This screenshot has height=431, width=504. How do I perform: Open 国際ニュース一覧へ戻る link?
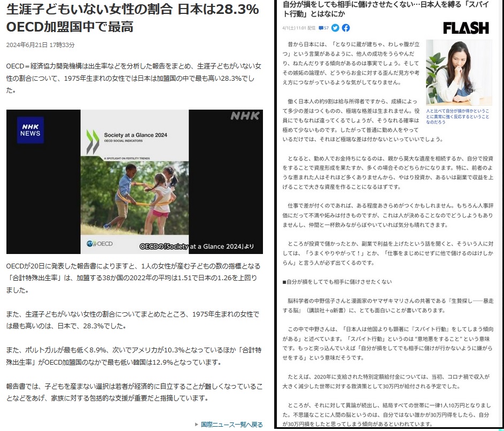click(231, 424)
